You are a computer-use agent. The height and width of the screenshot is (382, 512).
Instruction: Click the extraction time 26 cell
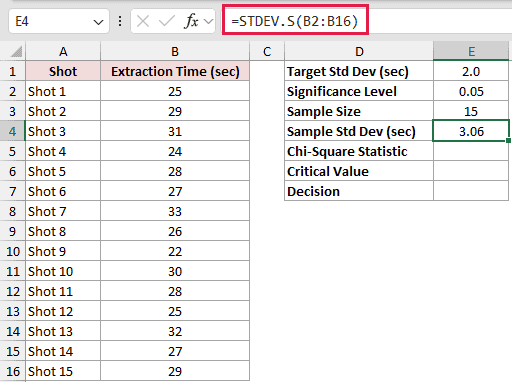pos(175,231)
